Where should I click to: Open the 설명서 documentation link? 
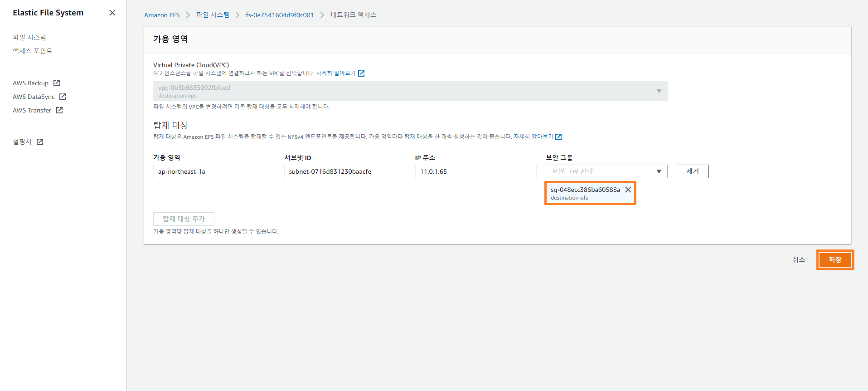pyautogui.click(x=22, y=142)
